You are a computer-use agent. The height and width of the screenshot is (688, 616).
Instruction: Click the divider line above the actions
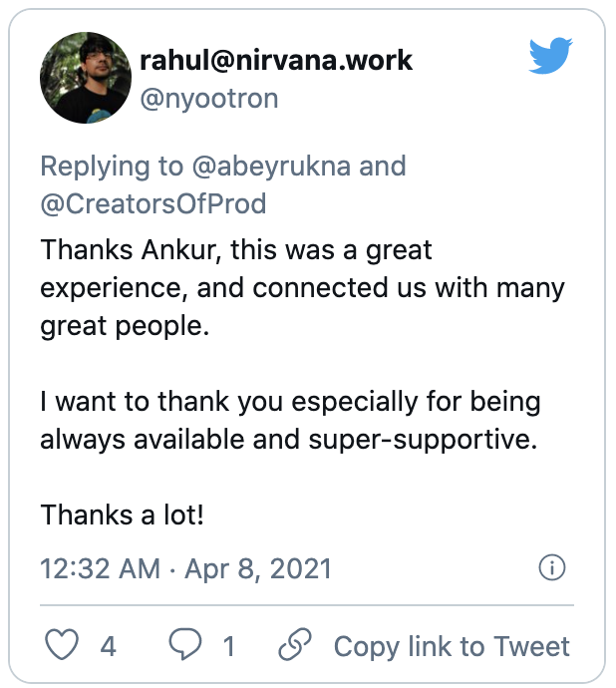click(307, 605)
